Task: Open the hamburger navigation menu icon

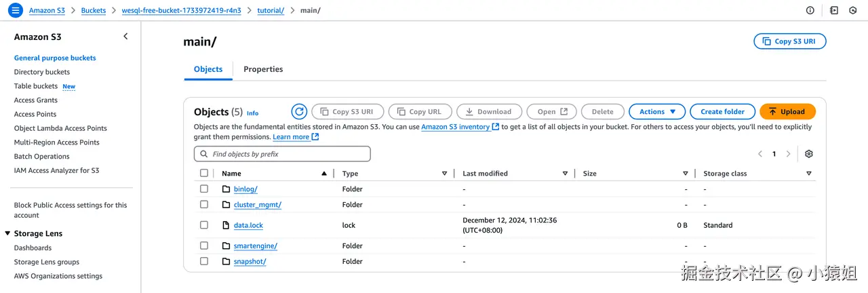Action: point(15,10)
